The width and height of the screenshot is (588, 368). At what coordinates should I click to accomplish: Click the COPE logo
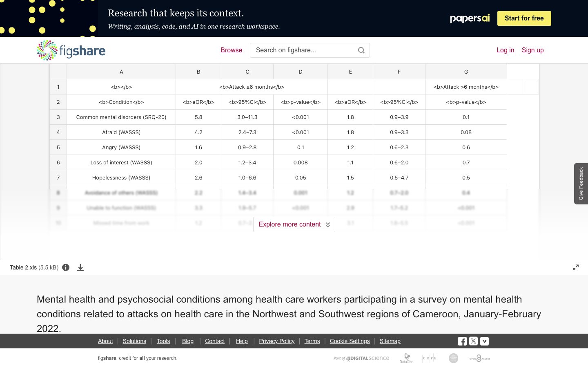(430, 358)
